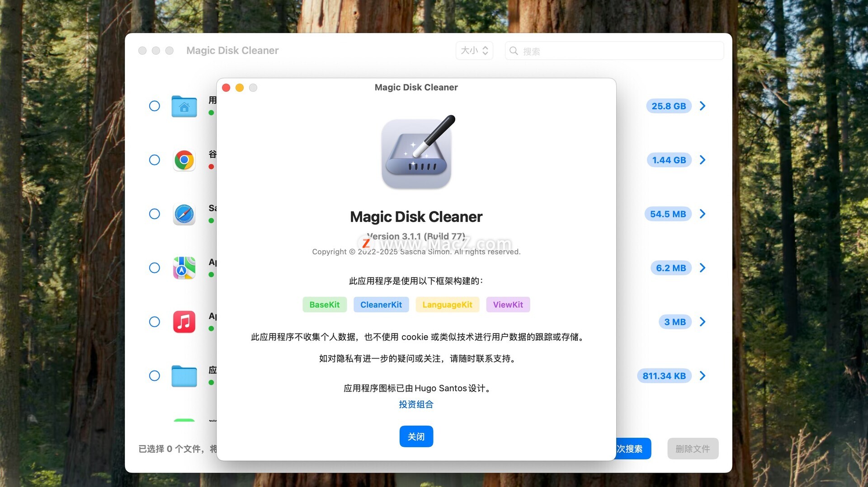Open the 投资组合 link
868x487 pixels.
[x=416, y=404]
